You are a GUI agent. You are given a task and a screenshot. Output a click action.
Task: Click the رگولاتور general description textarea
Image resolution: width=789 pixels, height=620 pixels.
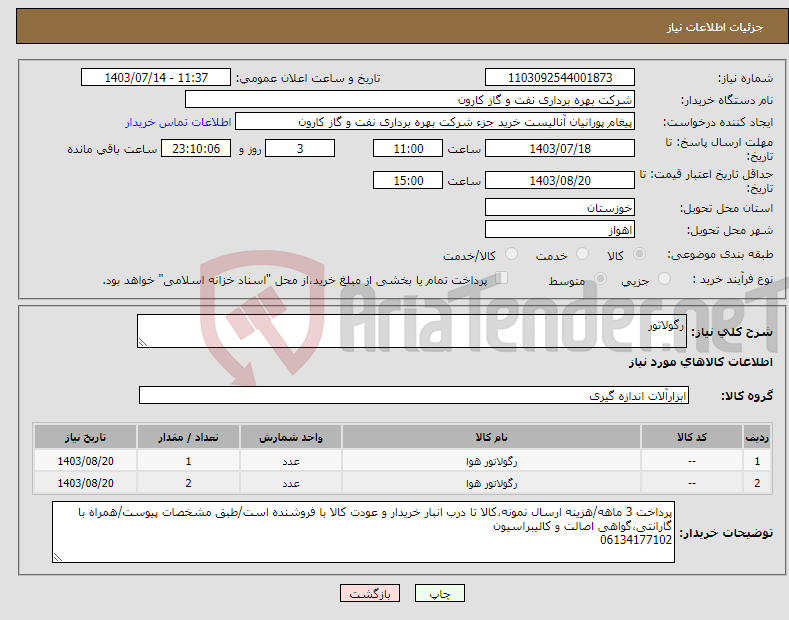click(x=412, y=331)
